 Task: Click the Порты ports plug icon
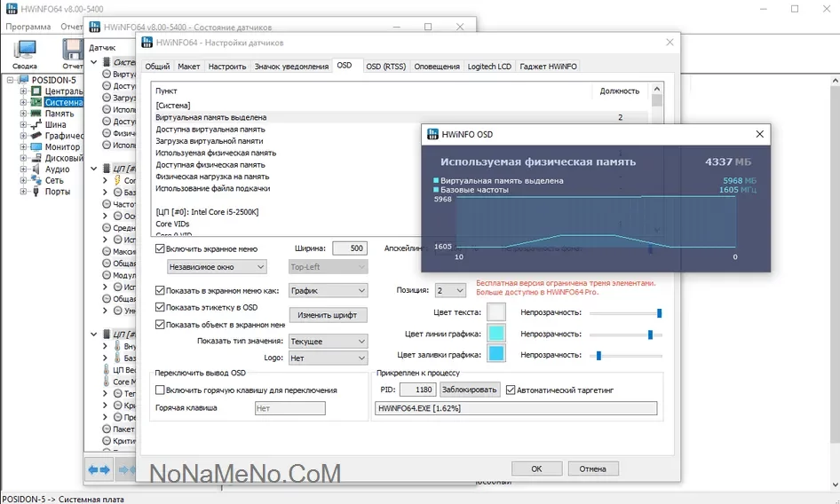pos(36,192)
